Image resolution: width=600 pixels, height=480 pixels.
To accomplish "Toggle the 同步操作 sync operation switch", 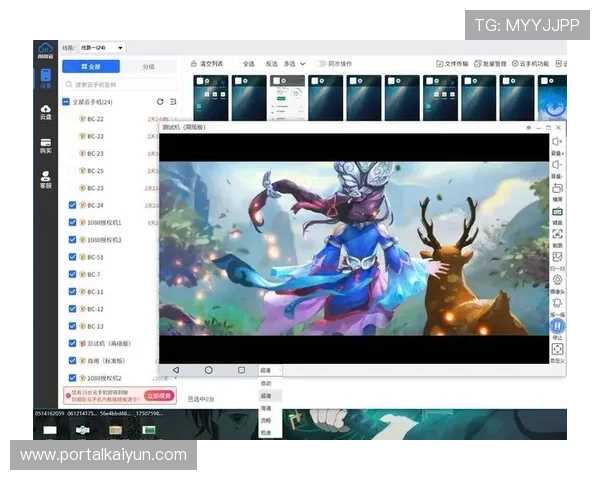I will (321, 64).
